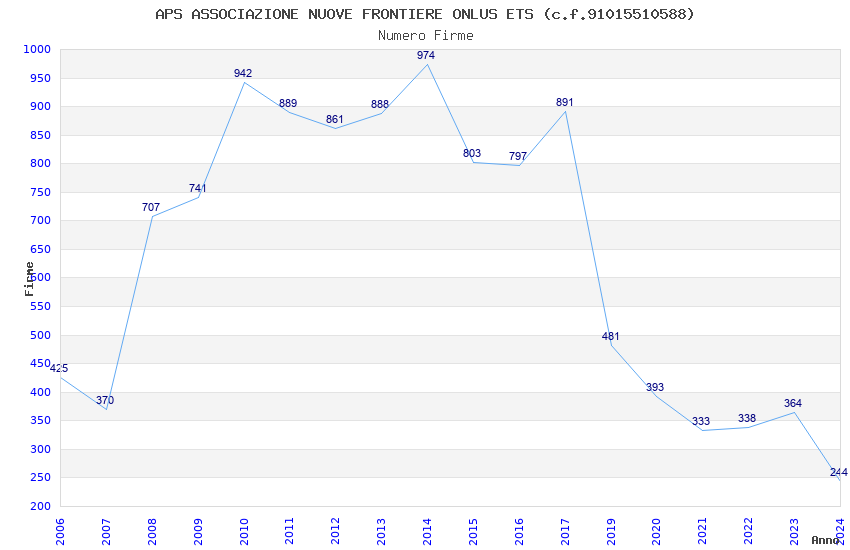Click the x-axis year 2012
The height and width of the screenshot is (550, 850).
[336, 532]
